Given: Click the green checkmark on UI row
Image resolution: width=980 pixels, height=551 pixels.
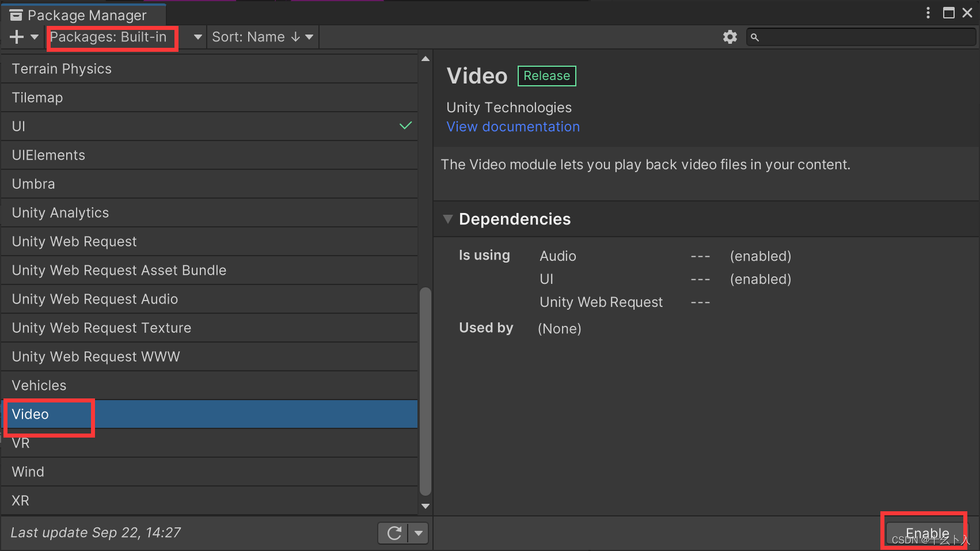Looking at the screenshot, I should [x=406, y=126].
